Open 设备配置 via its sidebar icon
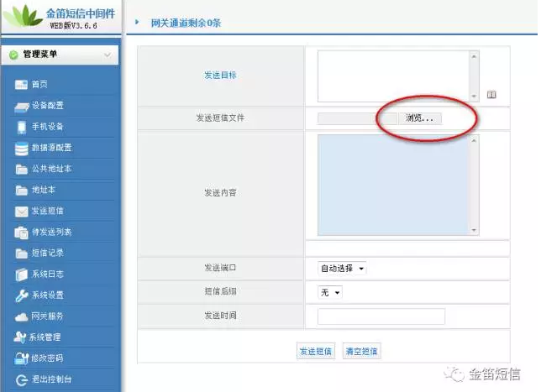 click(x=22, y=106)
